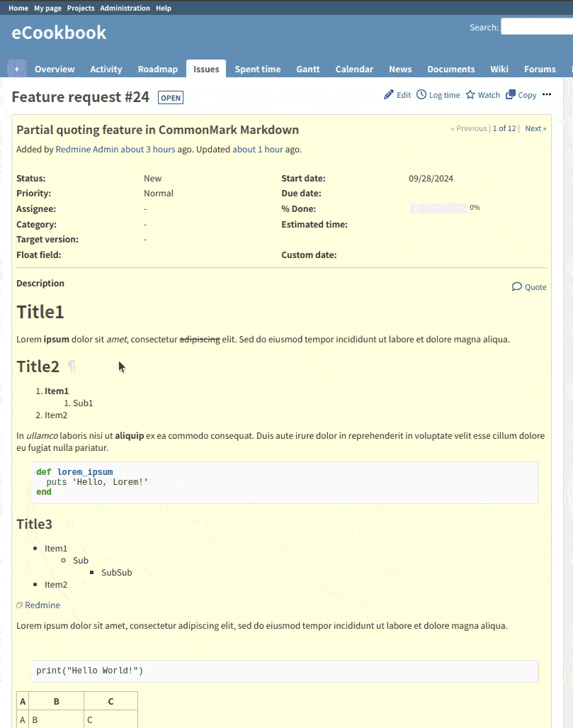This screenshot has height=728, width=573.
Task: Switch to the Wiki tab
Action: pos(499,69)
